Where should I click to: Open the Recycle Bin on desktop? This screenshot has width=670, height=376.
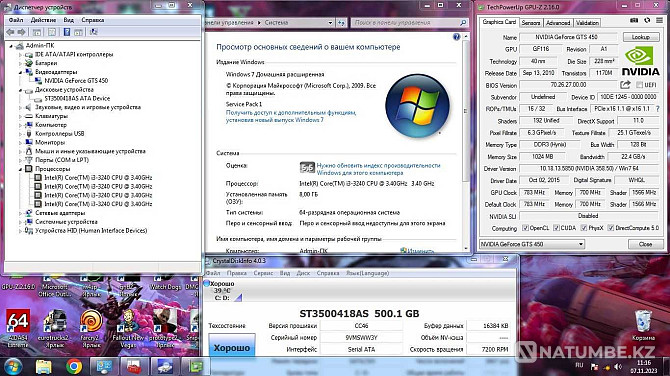[x=643, y=325]
